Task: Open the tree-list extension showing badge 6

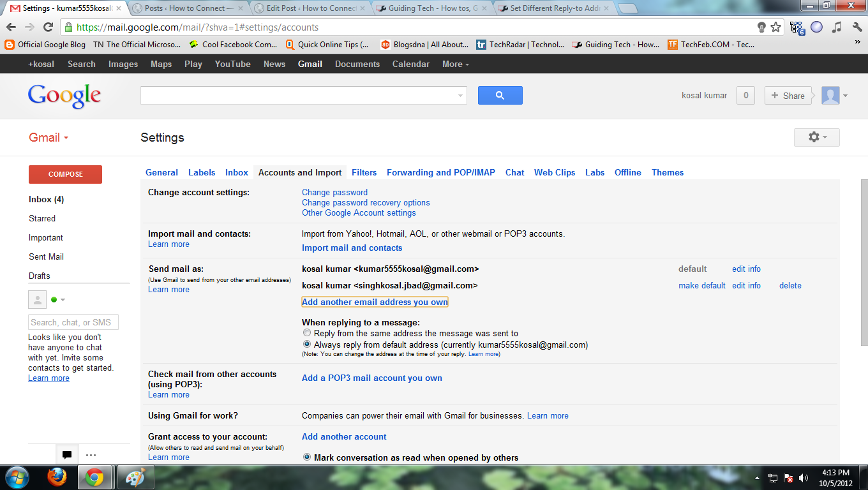Action: (797, 27)
